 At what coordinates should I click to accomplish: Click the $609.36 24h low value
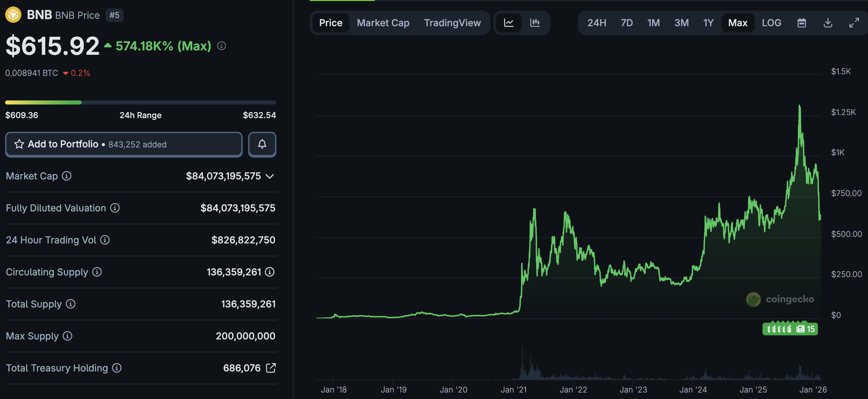pos(22,115)
